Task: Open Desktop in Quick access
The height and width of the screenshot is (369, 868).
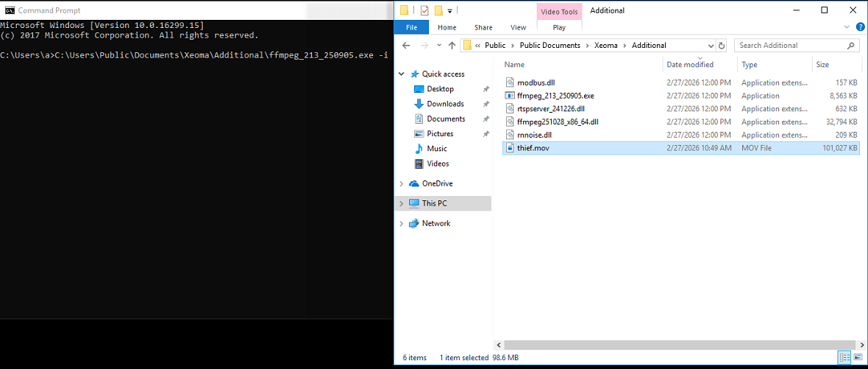Action: 440,88
